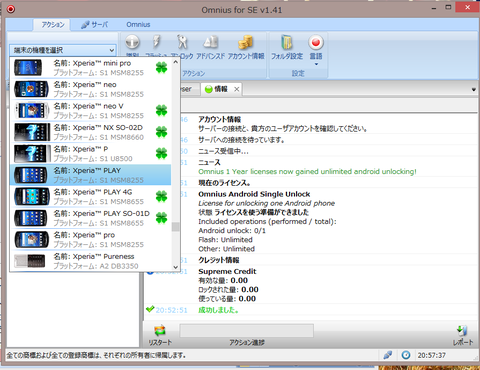The height and width of the screenshot is (370, 480).
Task: Select Xperia pro entry
Action: pyautogui.click(x=91, y=239)
